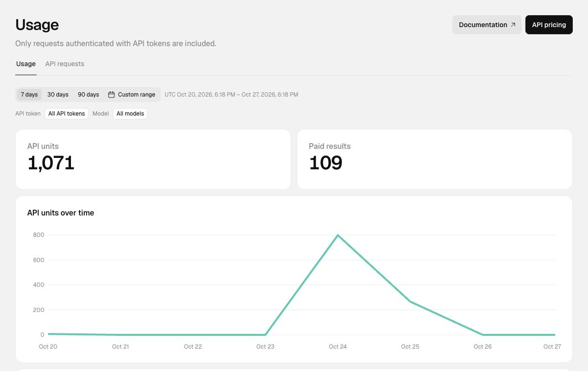The height and width of the screenshot is (371, 588).
Task: Open the Documentation link button
Action: tap(487, 25)
